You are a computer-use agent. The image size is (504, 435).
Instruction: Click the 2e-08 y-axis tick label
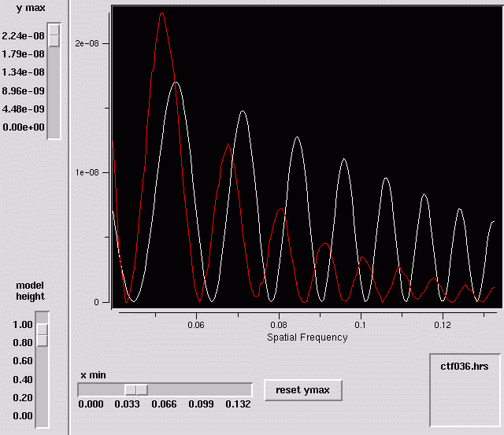click(x=87, y=43)
